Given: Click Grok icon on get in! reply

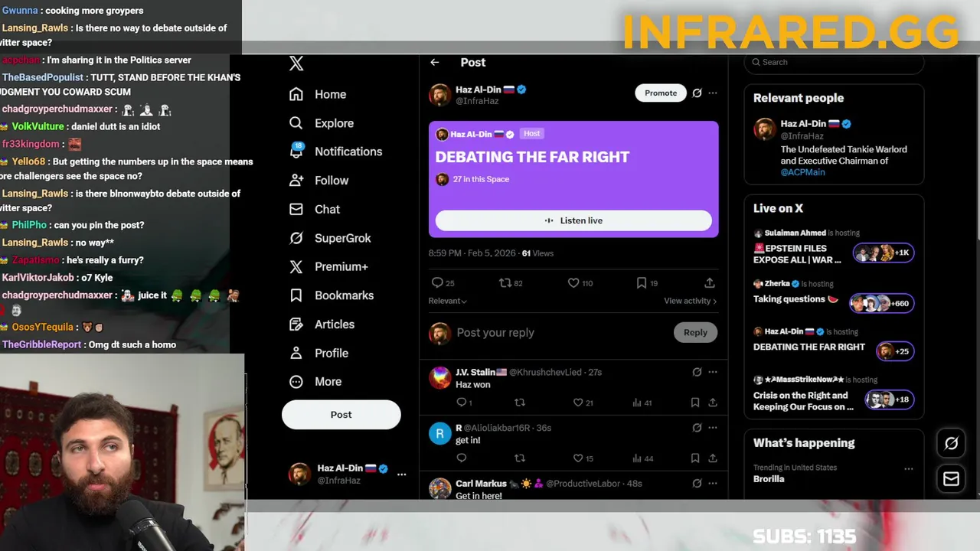Looking at the screenshot, I should 697,428.
